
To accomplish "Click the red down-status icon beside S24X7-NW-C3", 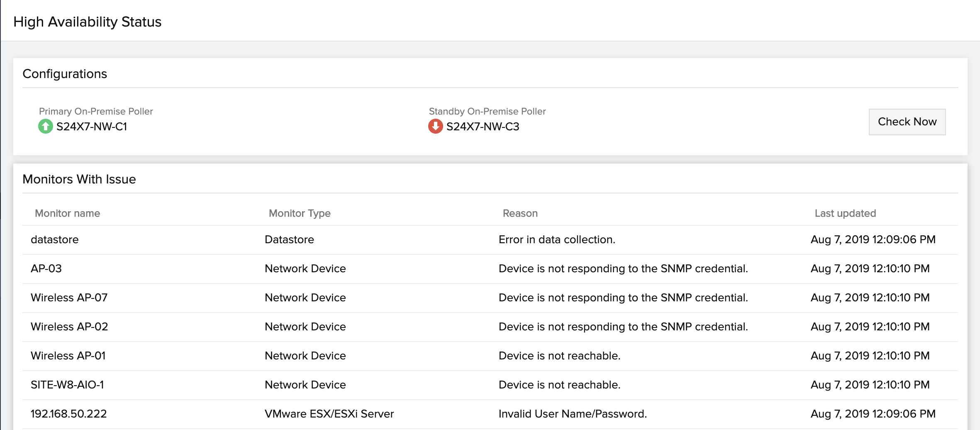I will (434, 126).
